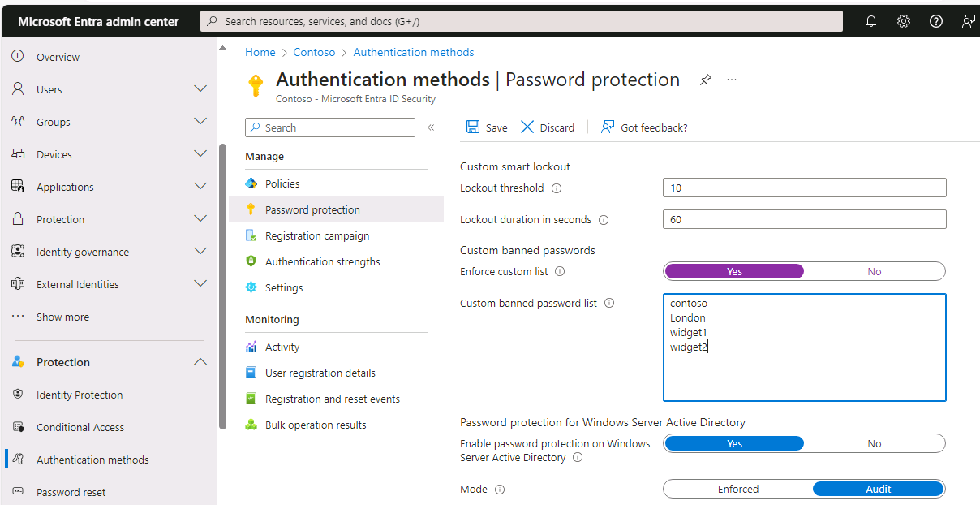Open Bulk operation results
This screenshot has height=505, width=980.
pos(316,425)
